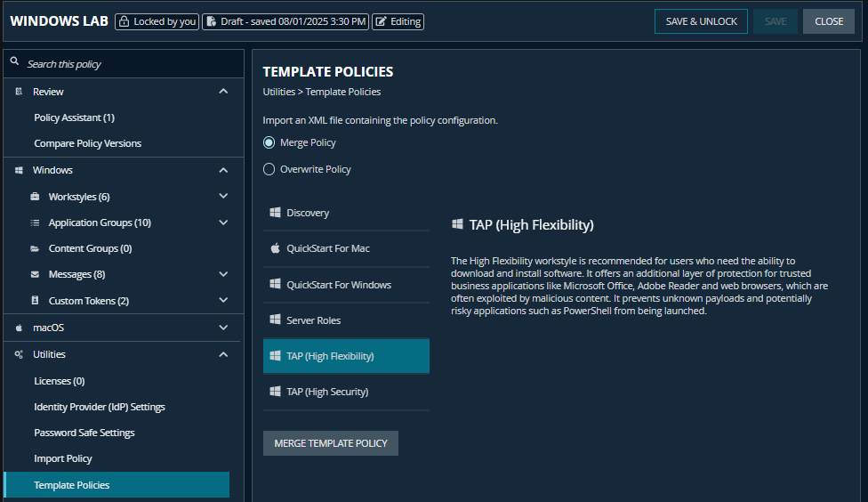Select the TAP (High Security) template
868x502 pixels.
(x=347, y=392)
